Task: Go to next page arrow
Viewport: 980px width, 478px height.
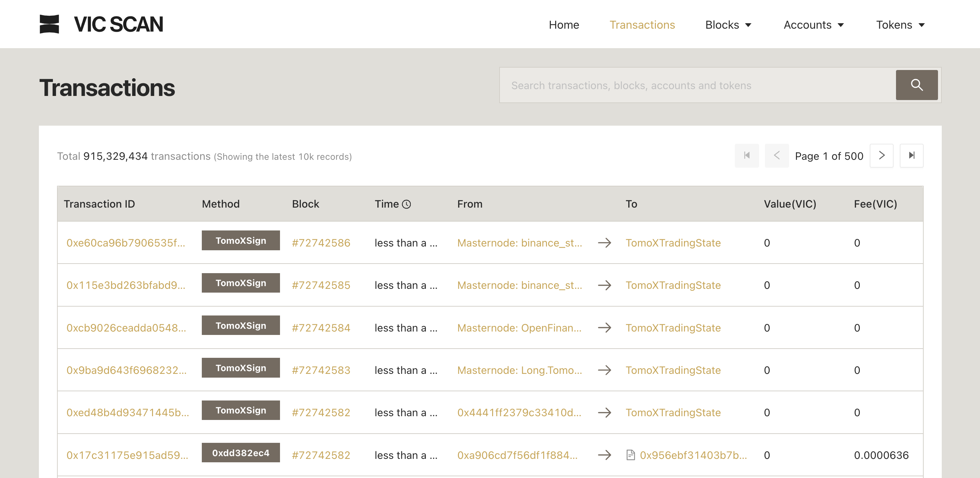Action: [x=881, y=156]
